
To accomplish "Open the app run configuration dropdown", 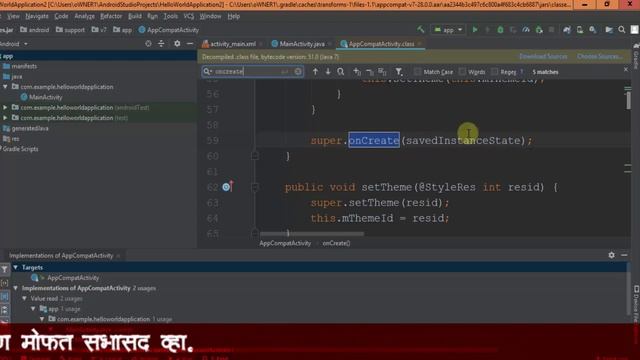I will tap(448, 30).
